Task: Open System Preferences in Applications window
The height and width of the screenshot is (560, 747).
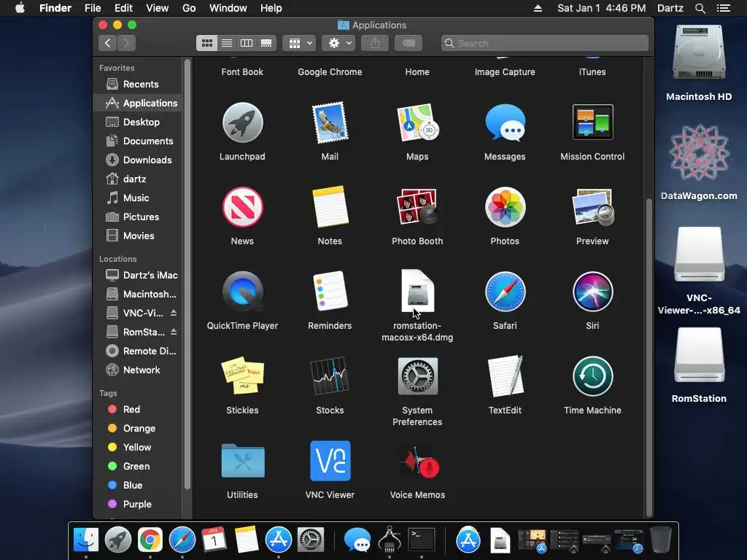Action: click(x=417, y=376)
